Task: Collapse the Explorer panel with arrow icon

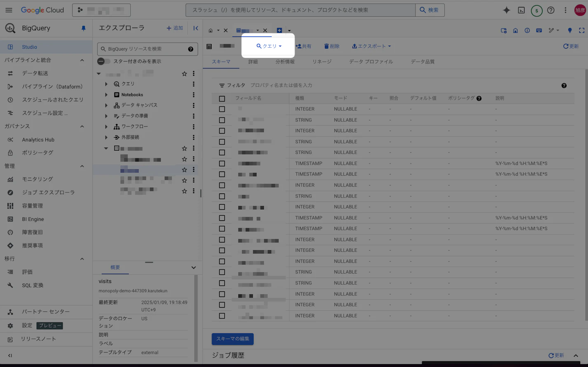Action: (x=196, y=28)
